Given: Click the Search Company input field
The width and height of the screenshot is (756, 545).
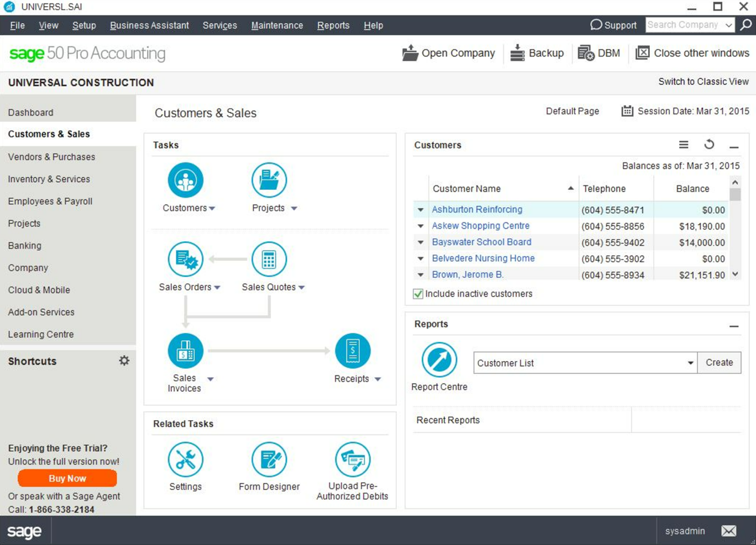Looking at the screenshot, I should (x=685, y=25).
